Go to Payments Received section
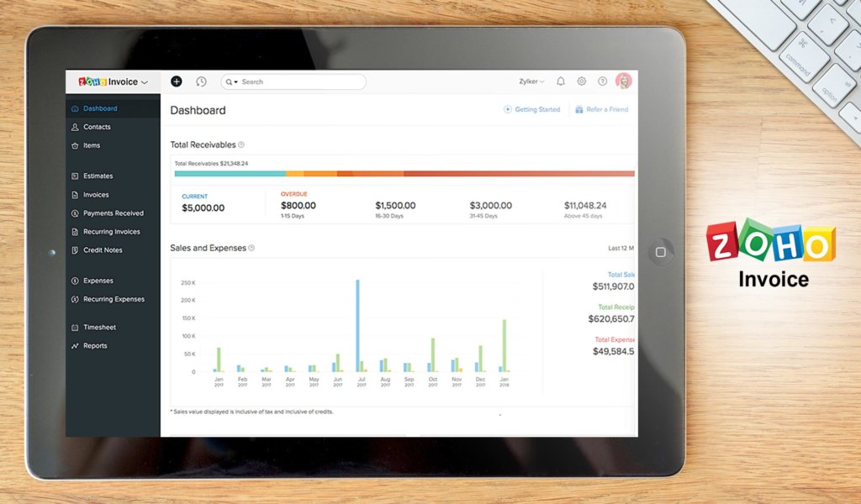861x504 pixels. pyautogui.click(x=113, y=213)
